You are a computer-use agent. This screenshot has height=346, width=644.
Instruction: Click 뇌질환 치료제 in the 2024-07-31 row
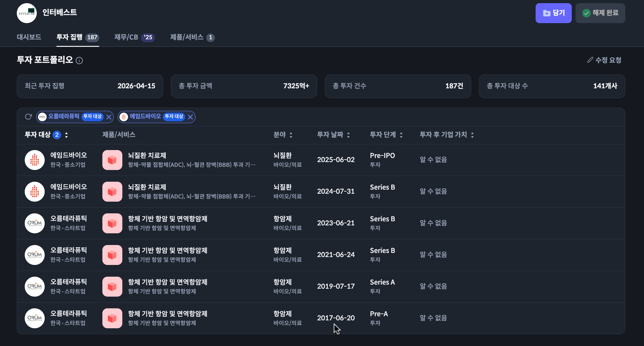click(147, 187)
